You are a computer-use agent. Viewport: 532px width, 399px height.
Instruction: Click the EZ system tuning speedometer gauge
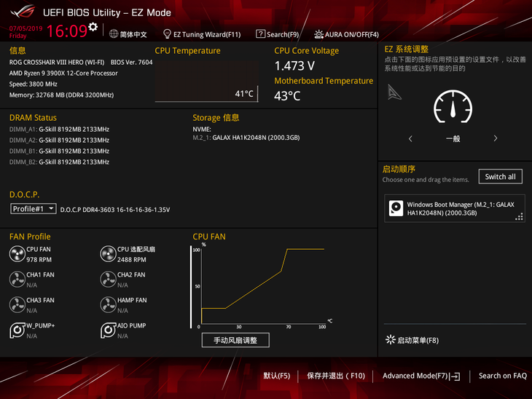click(x=453, y=107)
